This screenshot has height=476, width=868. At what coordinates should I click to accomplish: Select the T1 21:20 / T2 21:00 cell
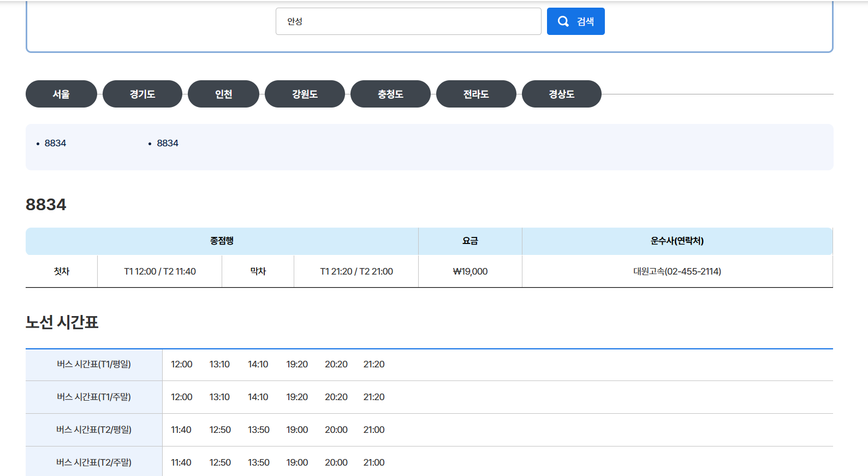coord(356,271)
